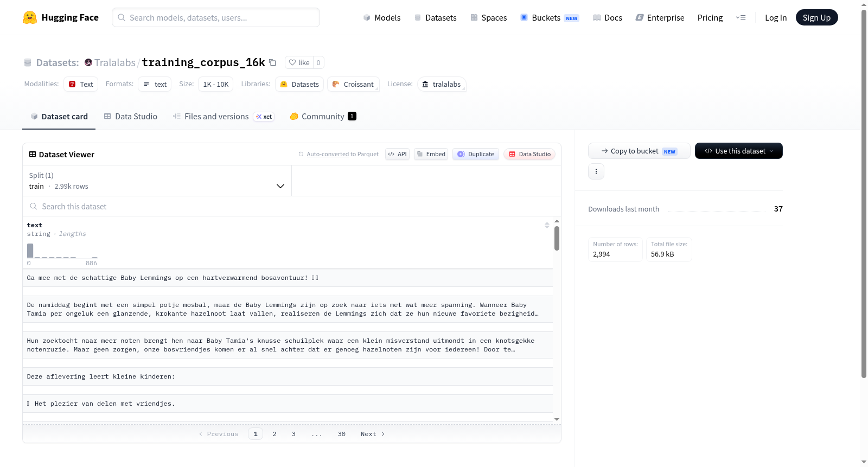
Task: Click Next page in pagination
Action: point(373,434)
